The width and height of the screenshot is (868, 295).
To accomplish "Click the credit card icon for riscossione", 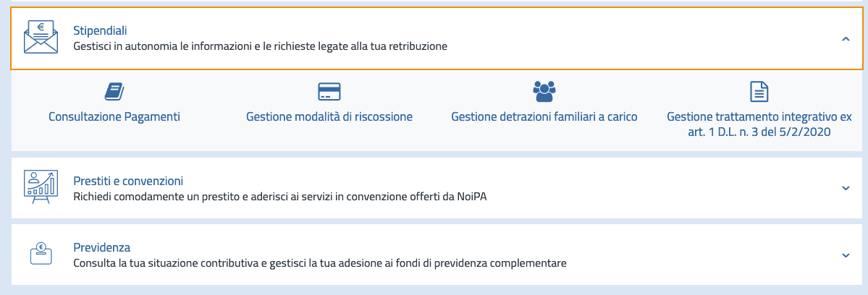I will coord(329,91).
